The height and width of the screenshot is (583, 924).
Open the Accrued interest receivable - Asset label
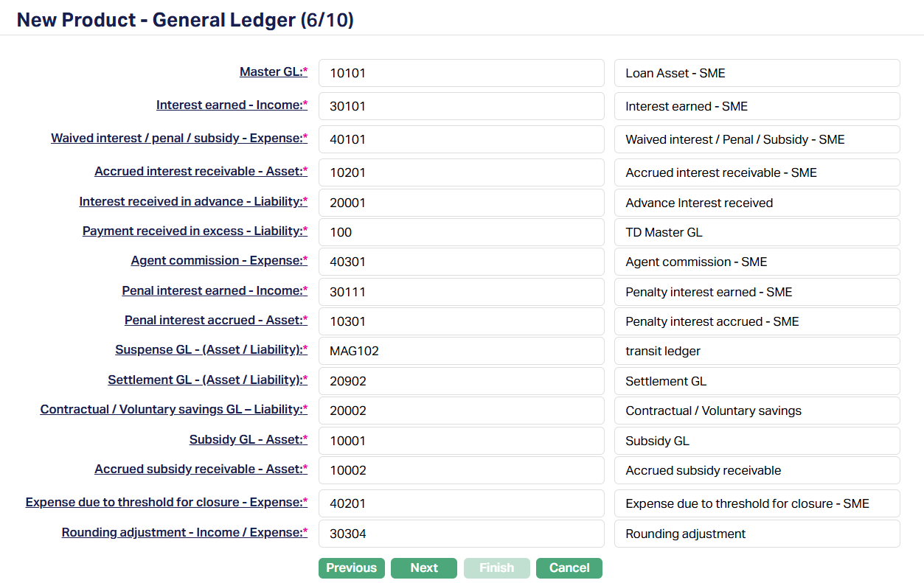(198, 172)
